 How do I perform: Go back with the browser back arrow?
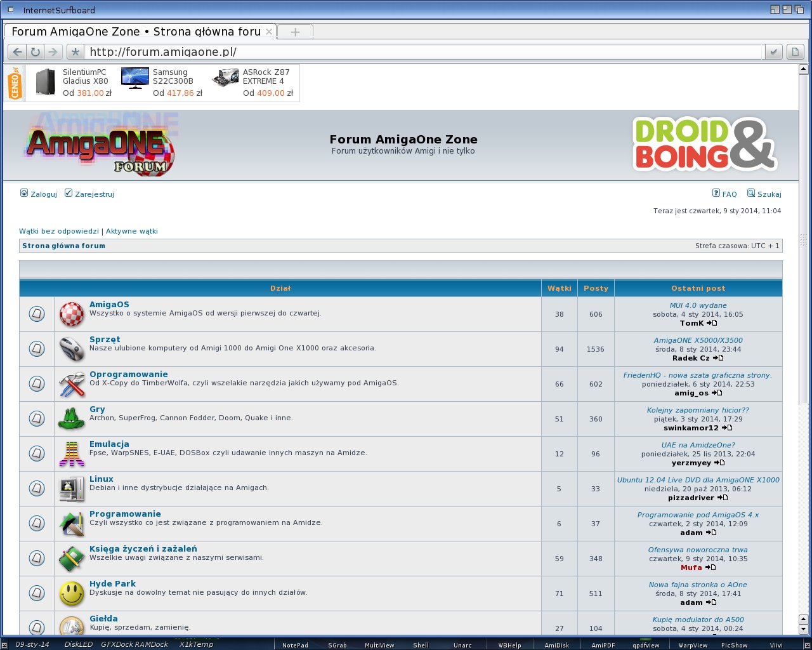[18, 52]
